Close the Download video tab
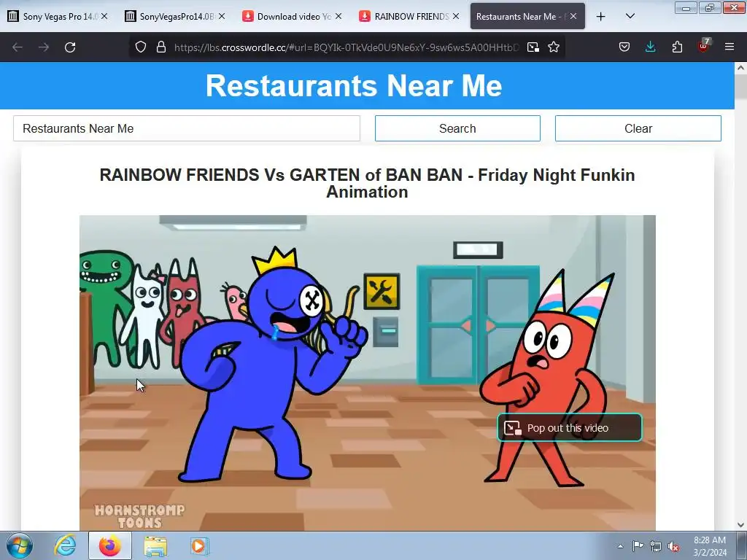The image size is (747, 560). (x=338, y=17)
